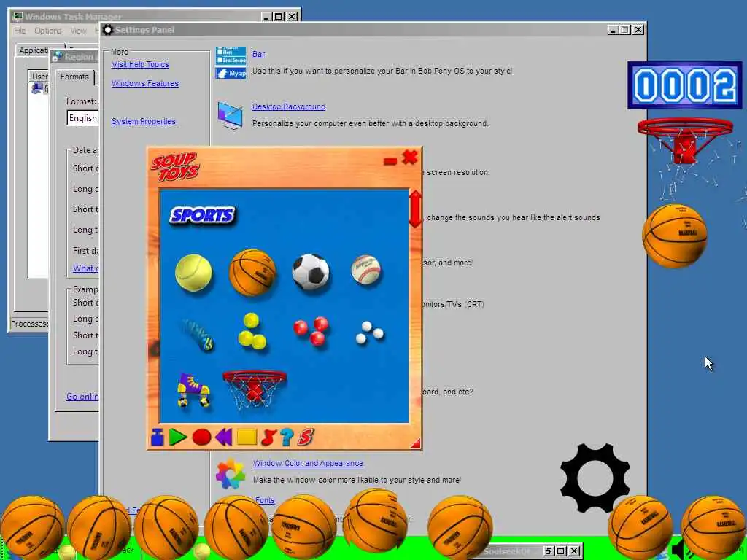Open the Desktop Background link
Viewport: 747px width, 560px height.
(x=289, y=106)
